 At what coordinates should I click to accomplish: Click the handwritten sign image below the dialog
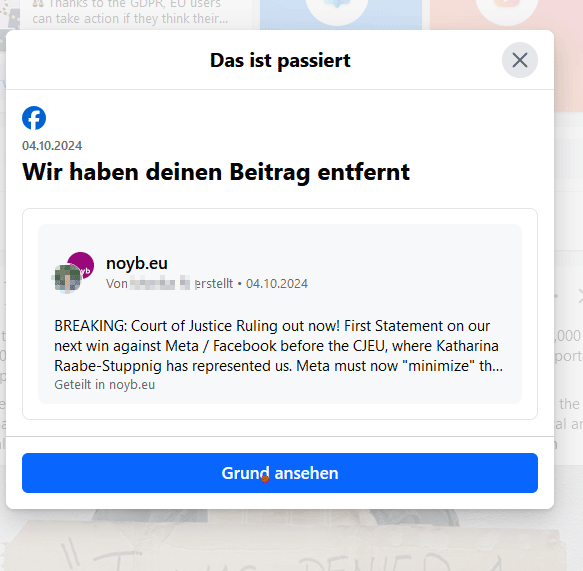[x=283, y=545]
